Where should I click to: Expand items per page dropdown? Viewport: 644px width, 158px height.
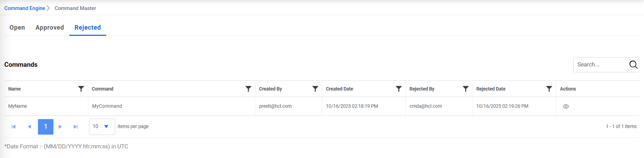(106, 127)
